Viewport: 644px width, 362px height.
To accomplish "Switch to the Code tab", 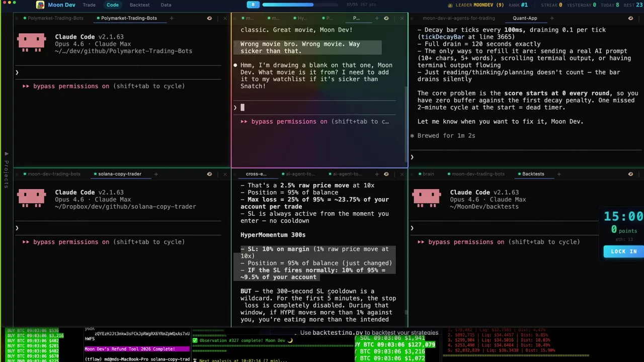I will (113, 5).
